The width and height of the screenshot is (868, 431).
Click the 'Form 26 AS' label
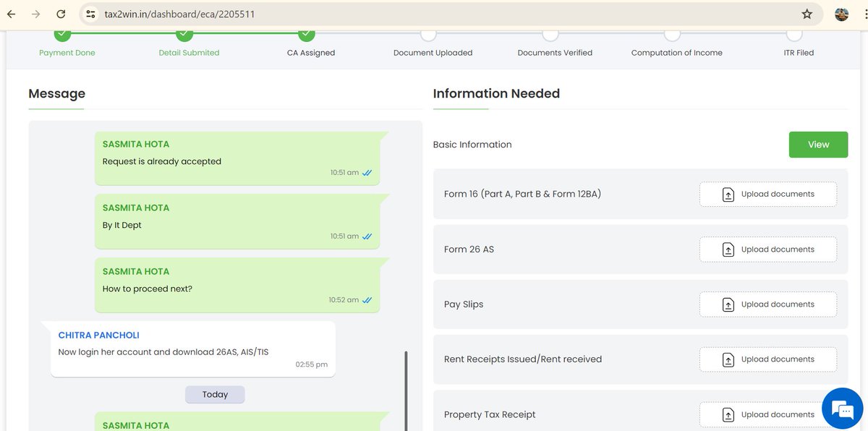coord(469,249)
